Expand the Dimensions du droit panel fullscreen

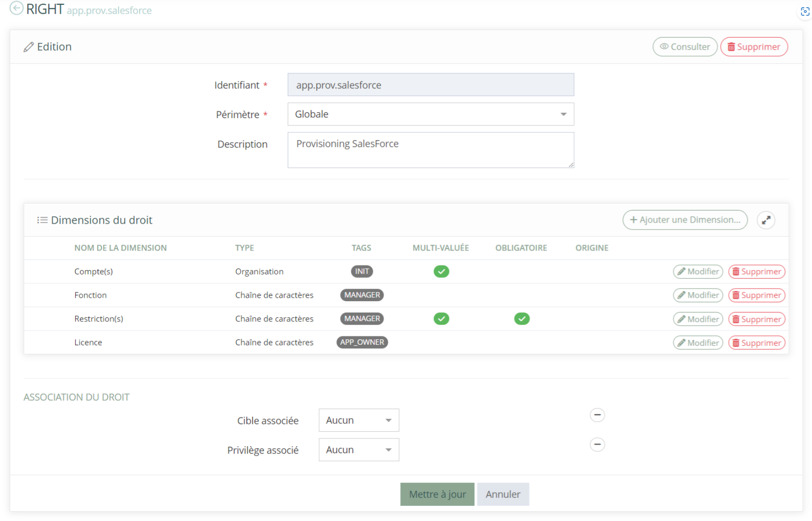766,220
